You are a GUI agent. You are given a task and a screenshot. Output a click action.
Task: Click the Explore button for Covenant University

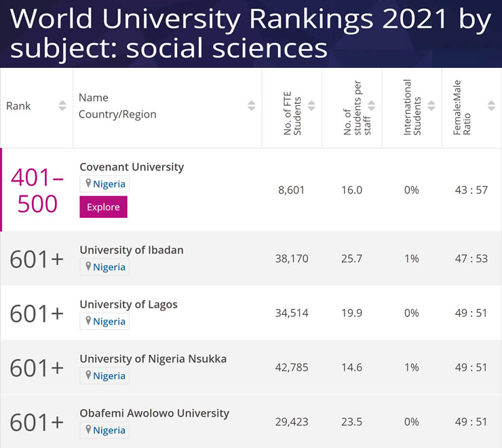(x=103, y=207)
